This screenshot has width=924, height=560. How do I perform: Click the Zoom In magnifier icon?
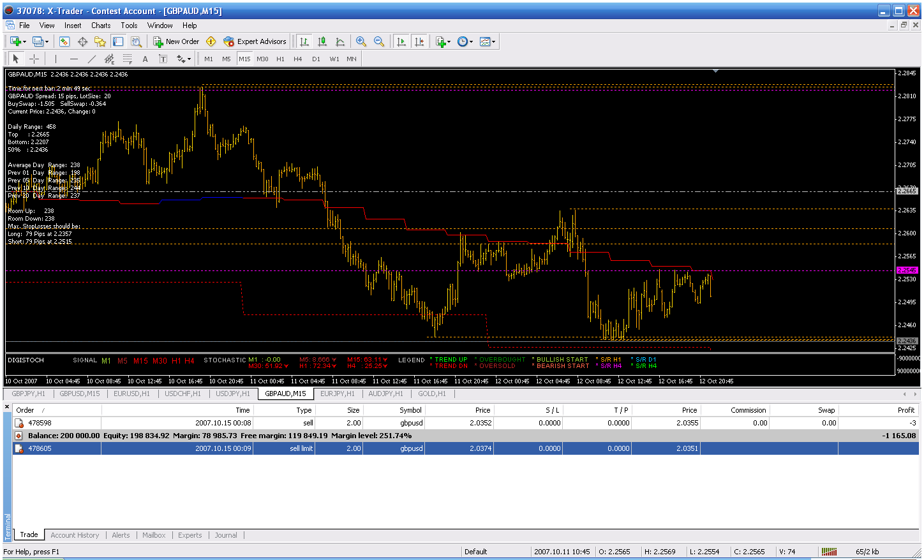361,41
